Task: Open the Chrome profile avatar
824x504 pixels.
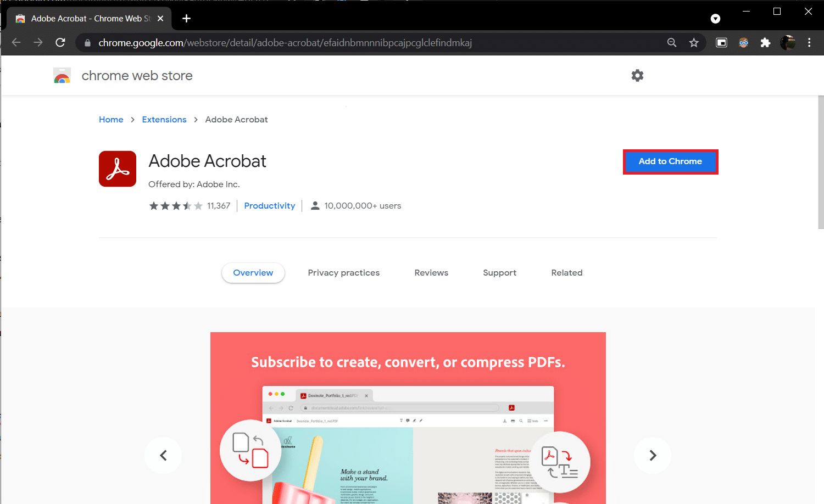Action: 788,43
